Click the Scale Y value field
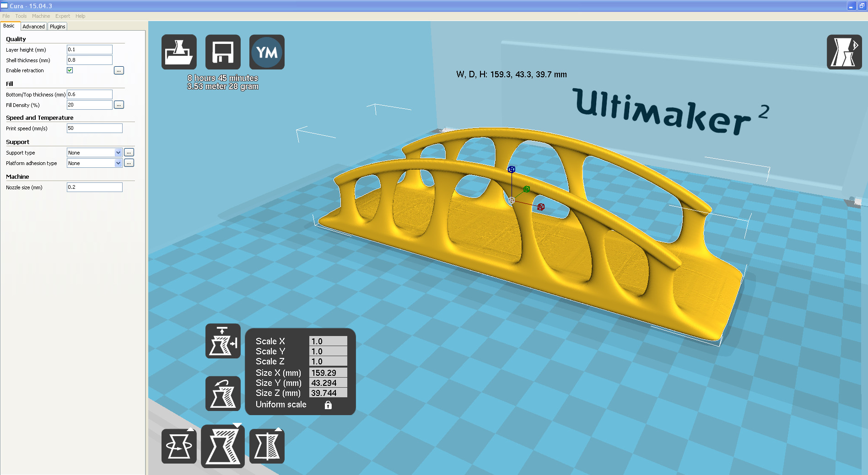The width and height of the screenshot is (868, 475). [329, 351]
